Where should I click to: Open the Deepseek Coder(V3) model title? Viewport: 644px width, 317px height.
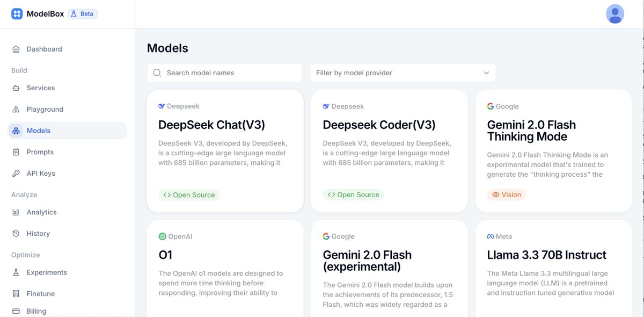click(x=379, y=125)
